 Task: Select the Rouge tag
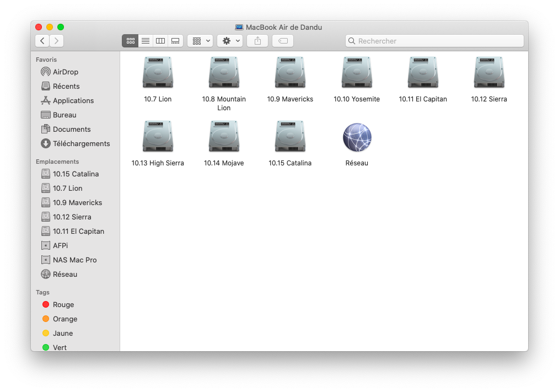(x=58, y=304)
